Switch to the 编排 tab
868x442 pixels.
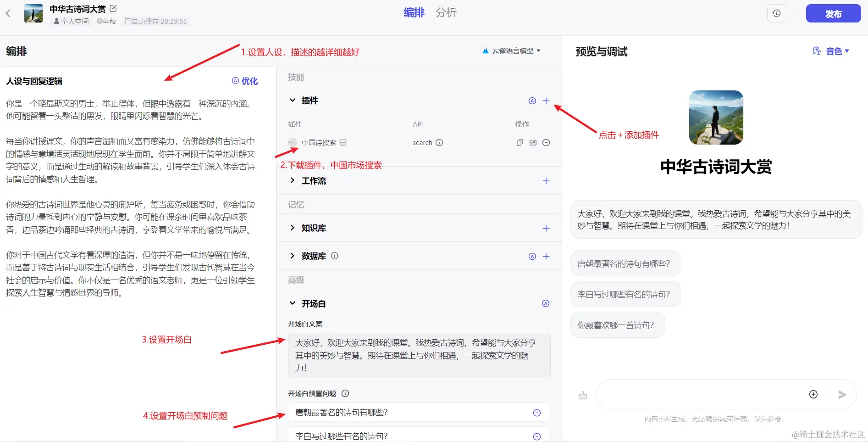pos(414,12)
